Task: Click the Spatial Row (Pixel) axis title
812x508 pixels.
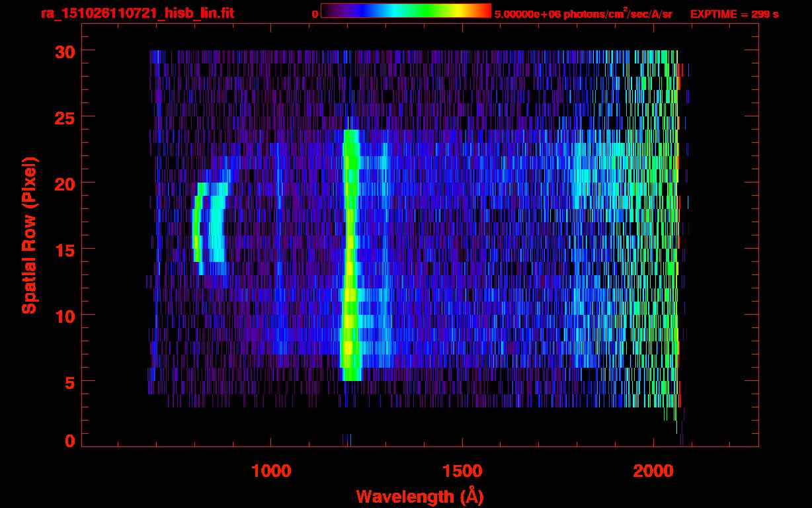Action: tap(28, 235)
